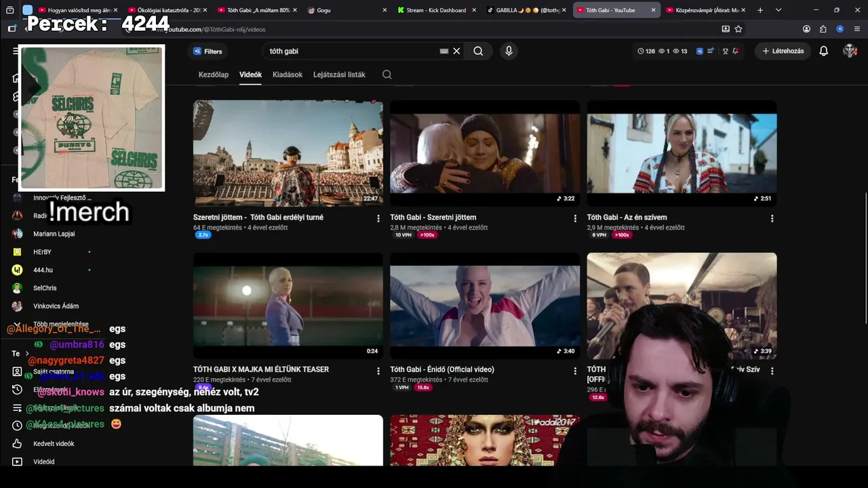Expand the Te section chevron
This screenshot has width=868, height=488.
pos(27,353)
